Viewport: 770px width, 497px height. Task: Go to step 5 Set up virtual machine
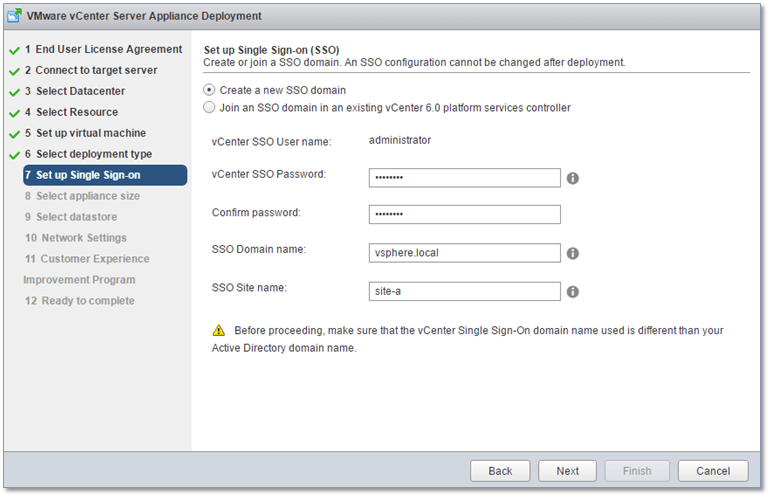point(85,133)
